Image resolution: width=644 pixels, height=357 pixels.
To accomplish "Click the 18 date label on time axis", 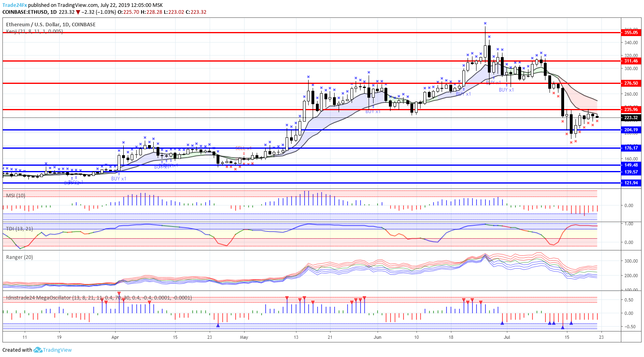I will point(451,337).
